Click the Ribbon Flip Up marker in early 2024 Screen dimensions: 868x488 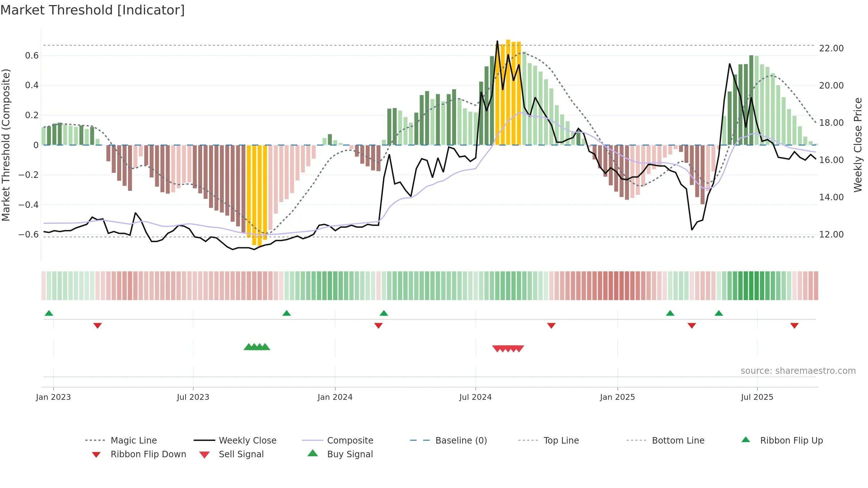point(384,313)
